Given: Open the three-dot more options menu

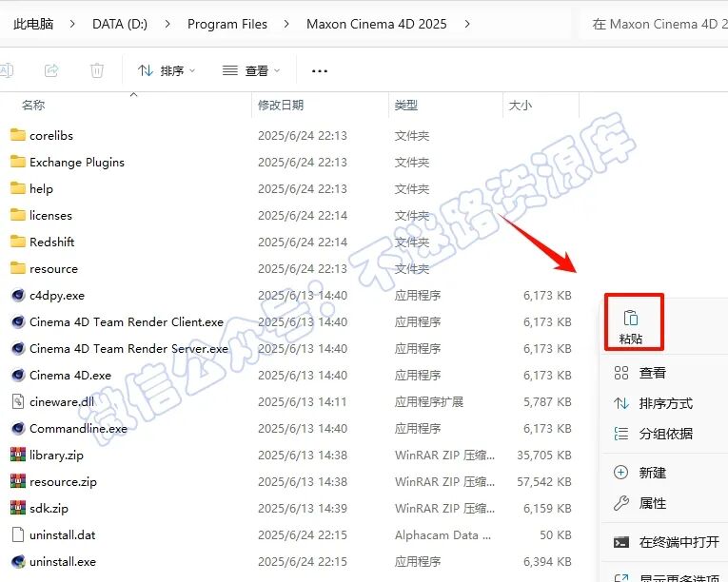Looking at the screenshot, I should click(x=320, y=71).
